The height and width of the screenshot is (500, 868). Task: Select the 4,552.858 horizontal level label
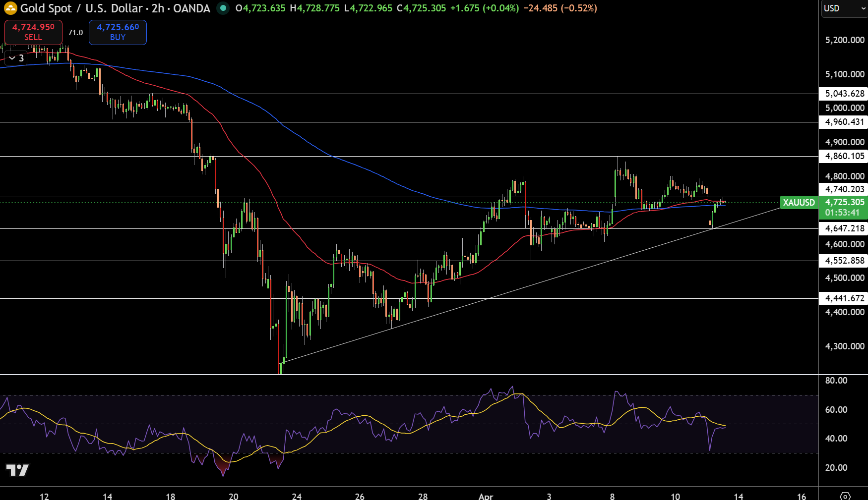[844, 261]
